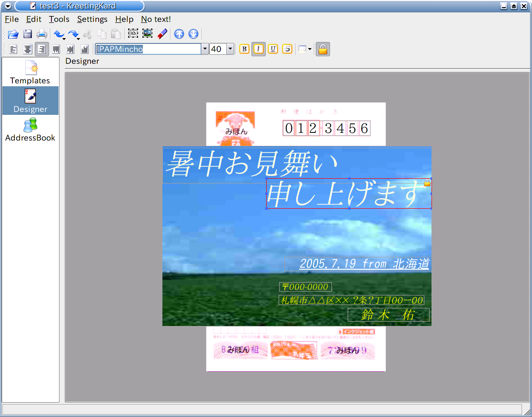532x417 pixels.
Task: Open the IPAPMincho font dropdown
Action: point(205,49)
